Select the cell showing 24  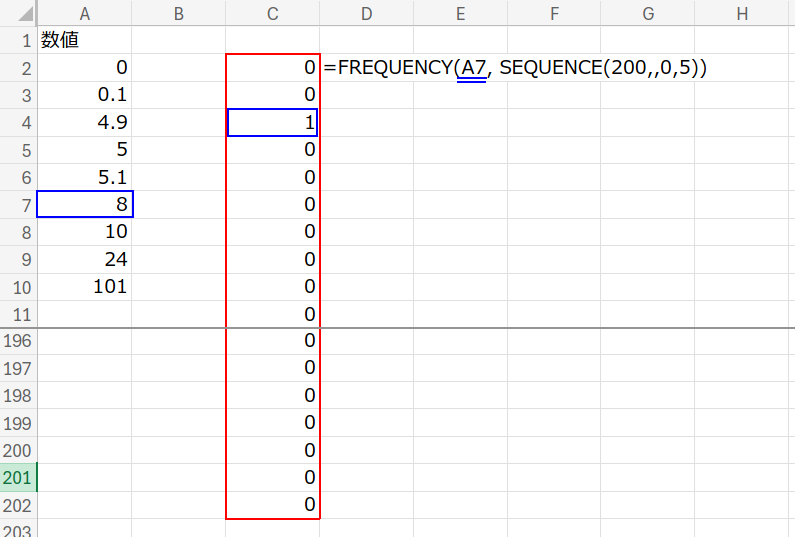(x=84, y=260)
